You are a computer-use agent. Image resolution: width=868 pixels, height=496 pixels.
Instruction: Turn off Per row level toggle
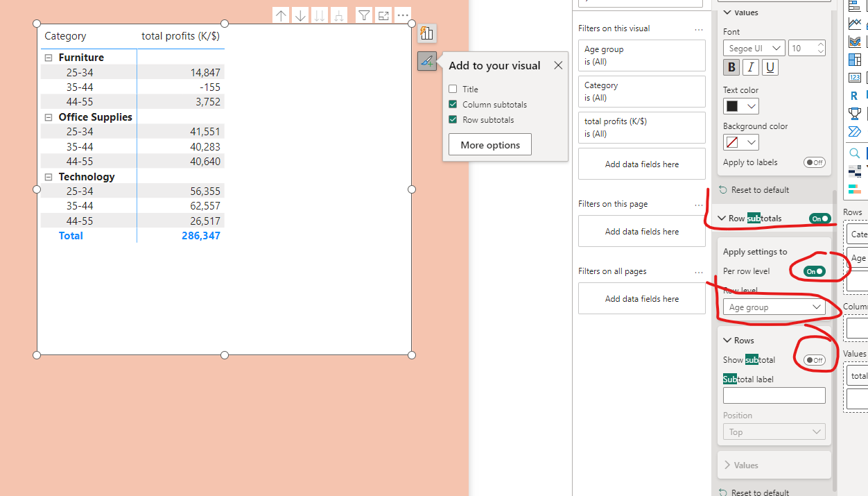coord(815,271)
